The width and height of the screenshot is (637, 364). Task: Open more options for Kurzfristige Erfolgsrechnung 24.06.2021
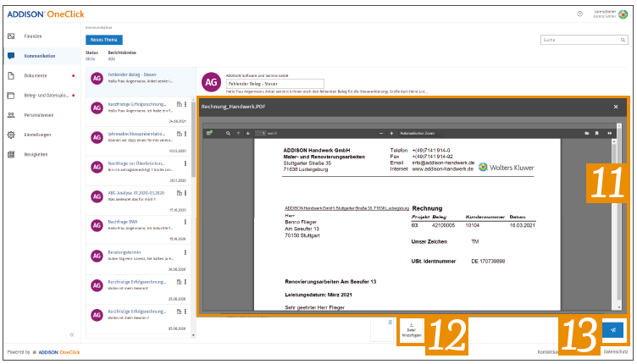point(186,104)
